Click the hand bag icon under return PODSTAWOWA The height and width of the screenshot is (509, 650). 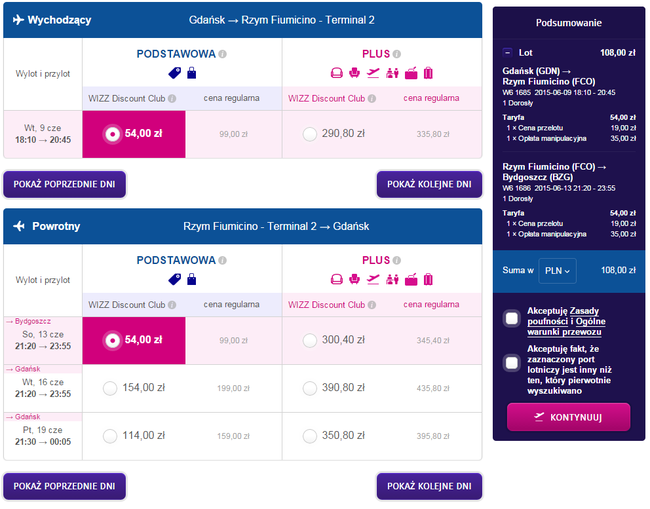click(192, 279)
